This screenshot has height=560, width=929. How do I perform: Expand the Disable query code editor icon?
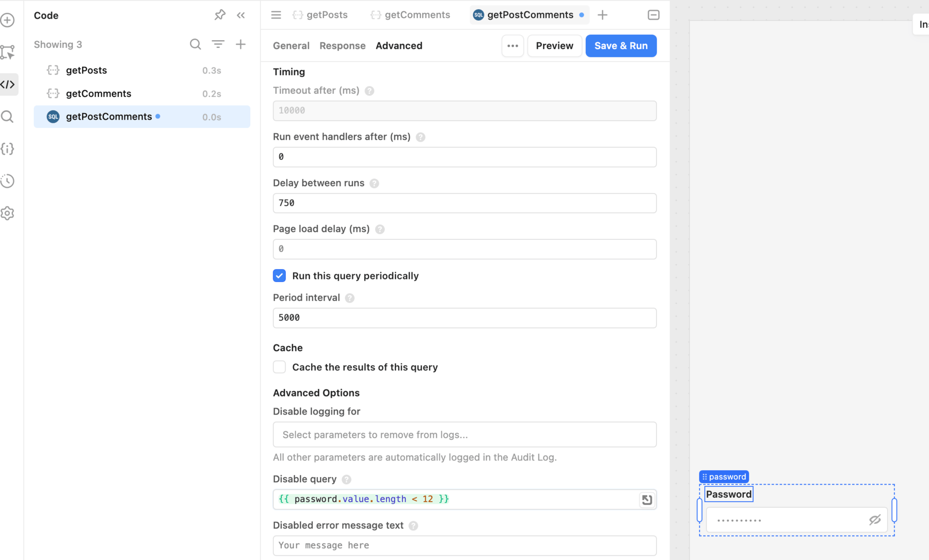[x=647, y=500]
